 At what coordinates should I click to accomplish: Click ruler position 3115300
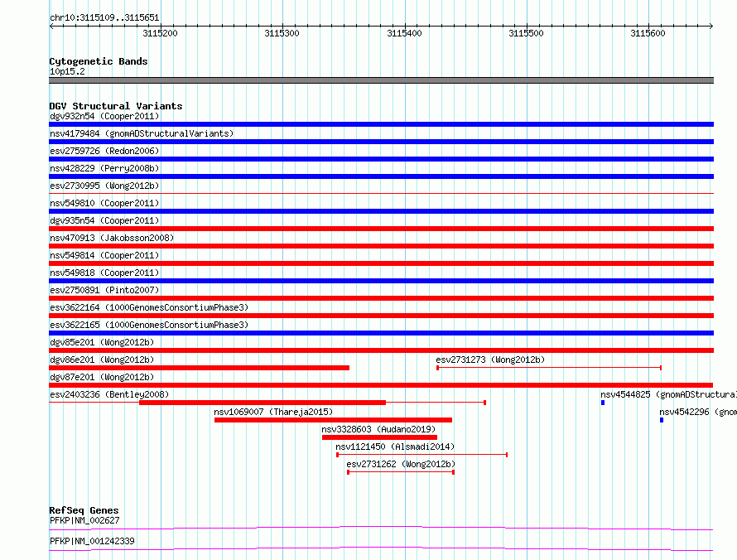tap(282, 33)
